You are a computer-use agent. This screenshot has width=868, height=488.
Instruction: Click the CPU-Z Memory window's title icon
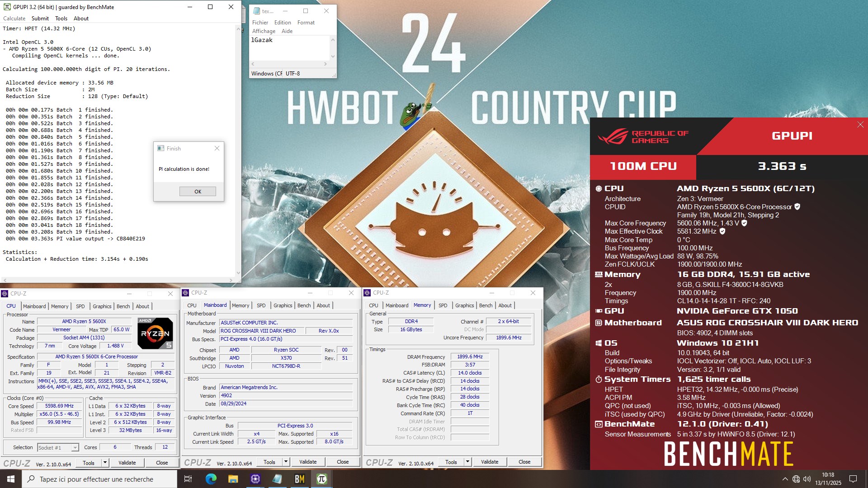(x=367, y=293)
